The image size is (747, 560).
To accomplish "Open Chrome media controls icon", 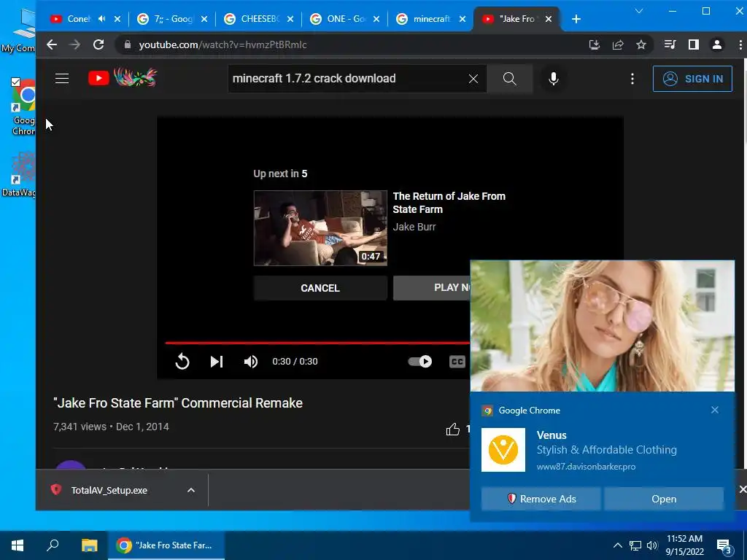I will [670, 44].
